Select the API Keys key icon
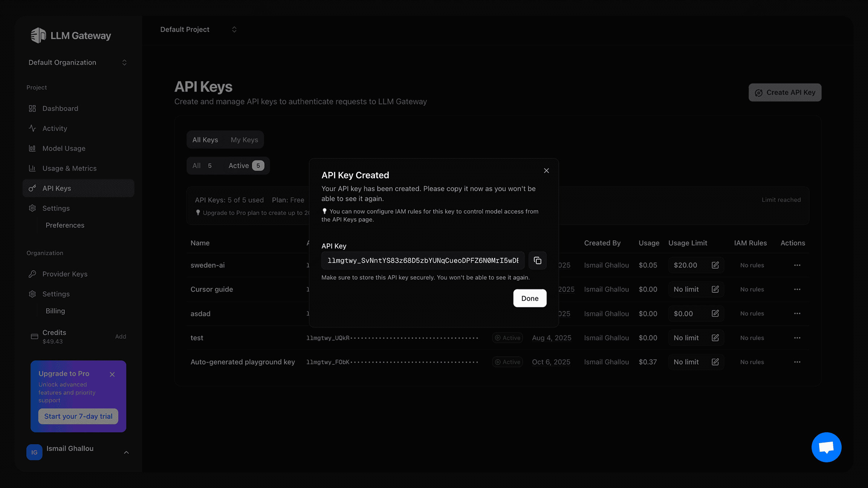 click(32, 188)
